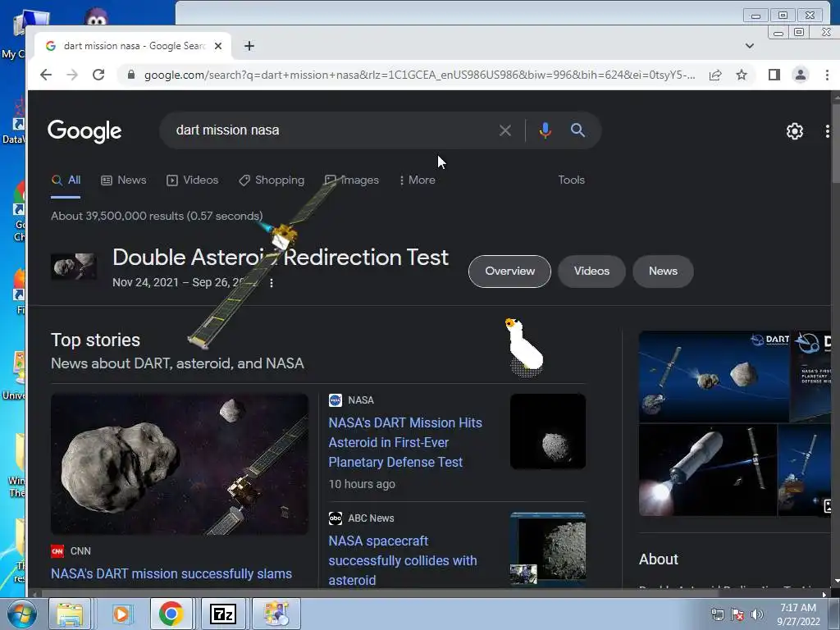Click the CNN story asteroid image
This screenshot has height=630, width=840.
click(x=180, y=464)
